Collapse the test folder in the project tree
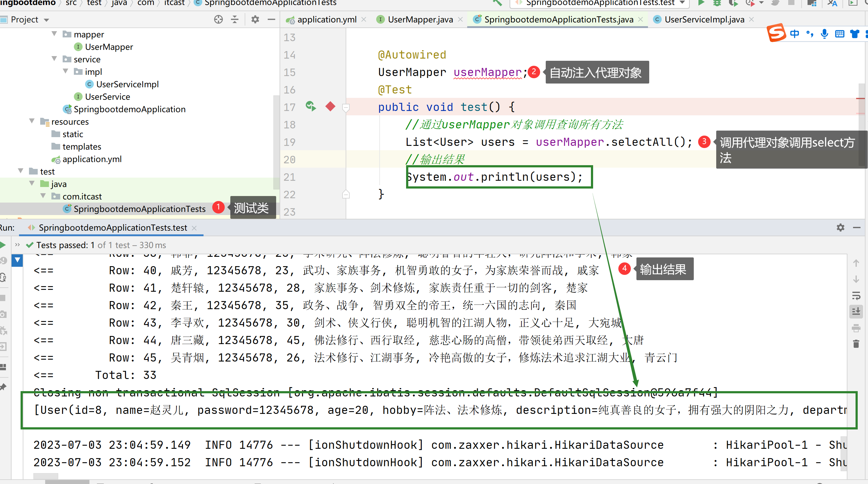This screenshot has height=484, width=868. 21,171
